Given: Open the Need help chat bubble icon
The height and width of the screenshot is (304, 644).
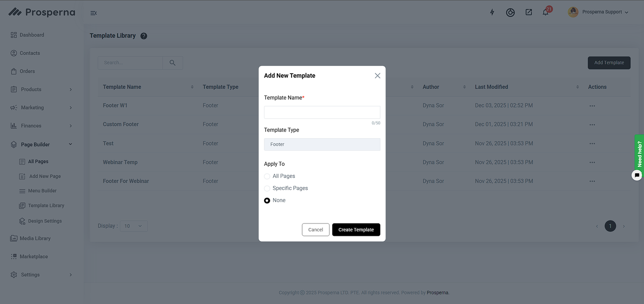Looking at the screenshot, I should click(637, 175).
